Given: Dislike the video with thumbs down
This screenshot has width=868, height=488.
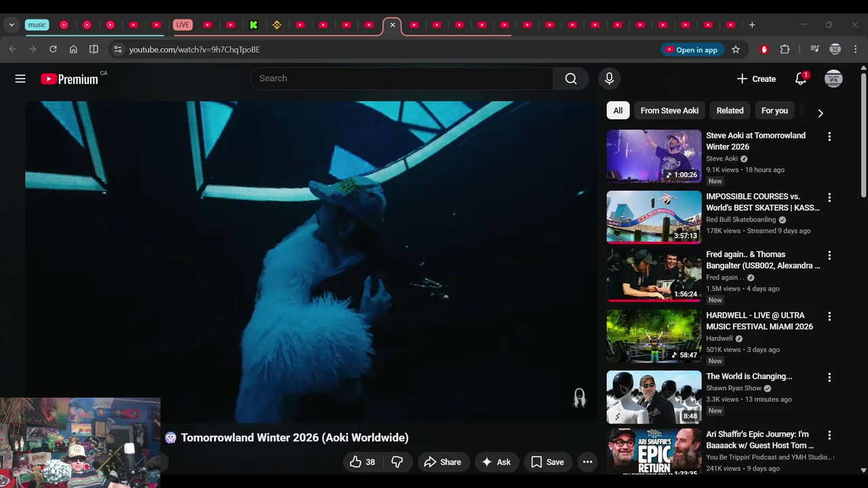Looking at the screenshot, I should pyautogui.click(x=397, y=462).
